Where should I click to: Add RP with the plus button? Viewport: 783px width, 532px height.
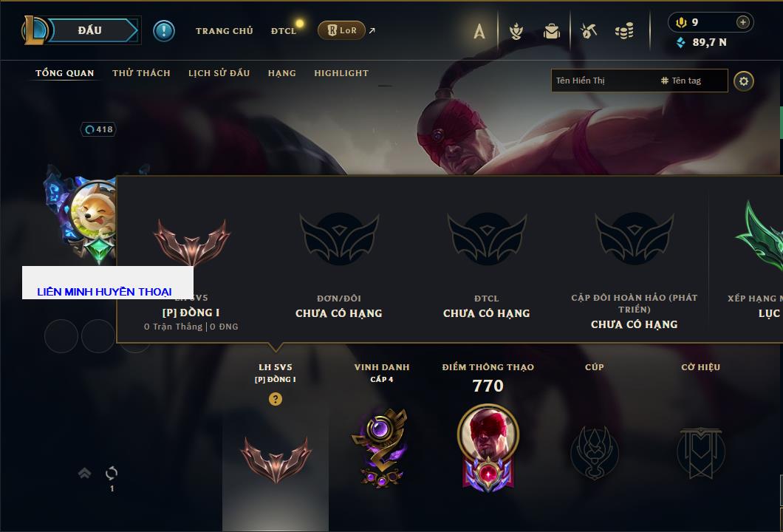pos(743,22)
